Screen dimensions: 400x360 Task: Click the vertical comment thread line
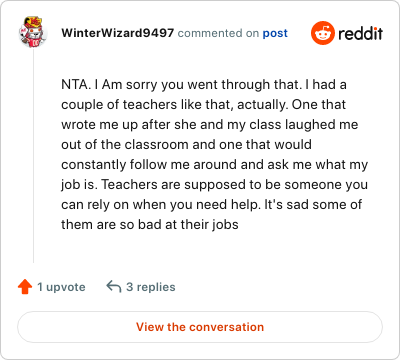33,156
